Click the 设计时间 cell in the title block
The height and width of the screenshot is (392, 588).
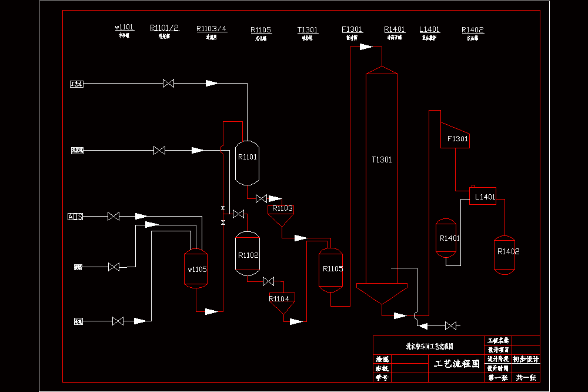coord(498,368)
